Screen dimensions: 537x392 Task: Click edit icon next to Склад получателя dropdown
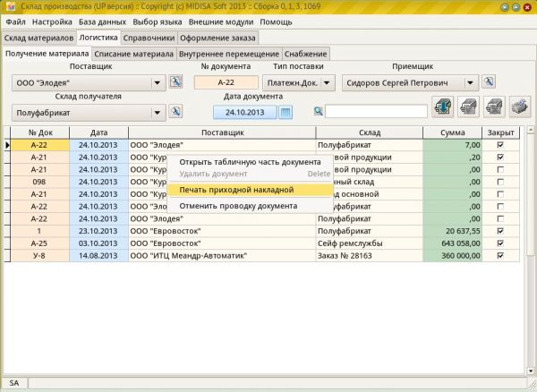pyautogui.click(x=175, y=112)
